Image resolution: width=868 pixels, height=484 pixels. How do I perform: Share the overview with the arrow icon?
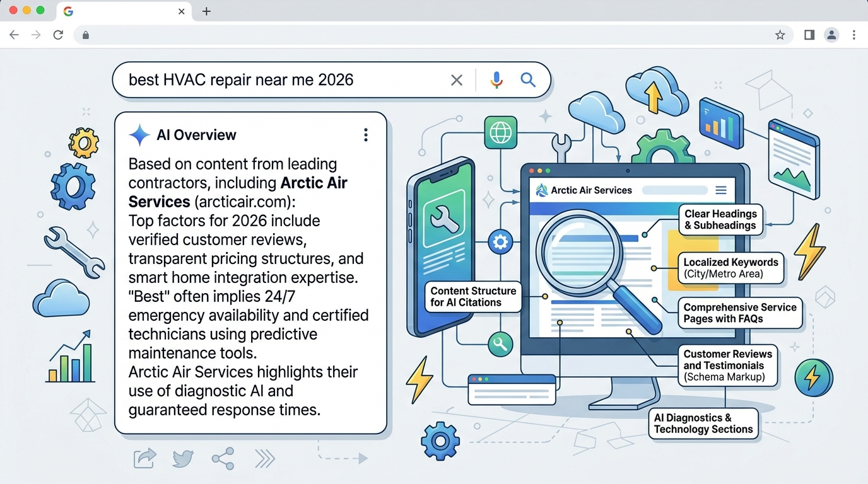(145, 458)
